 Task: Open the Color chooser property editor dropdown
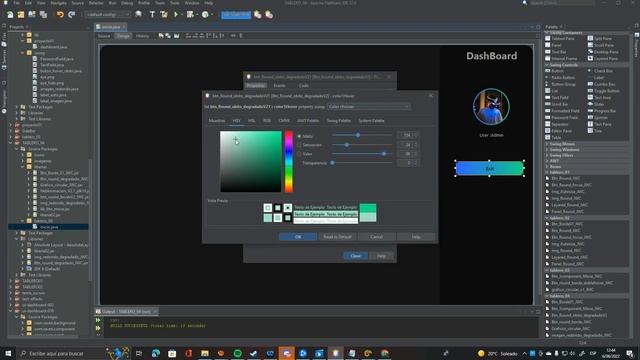[369, 107]
